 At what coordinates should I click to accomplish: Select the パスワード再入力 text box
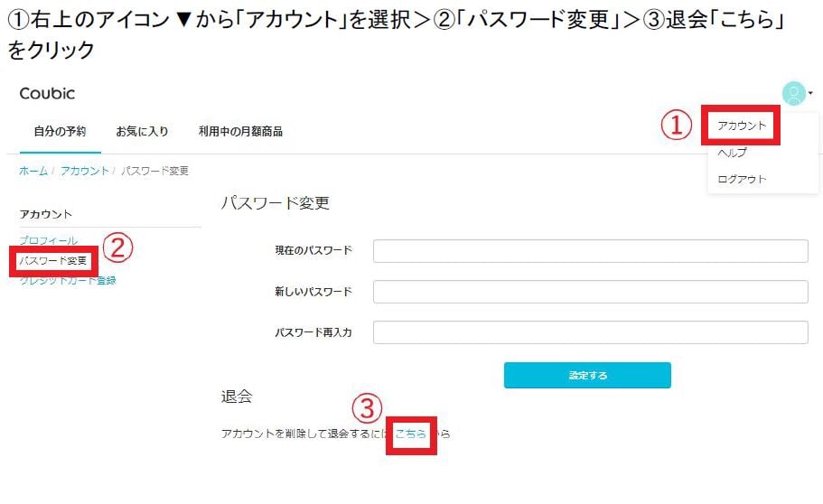click(590, 332)
